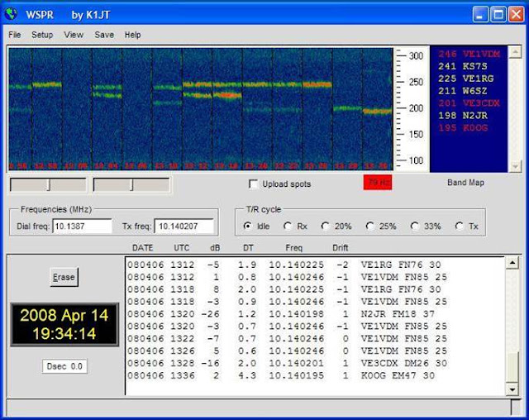Select the Idle T/R cycle option
This screenshot has height=420, width=529.
tap(248, 226)
